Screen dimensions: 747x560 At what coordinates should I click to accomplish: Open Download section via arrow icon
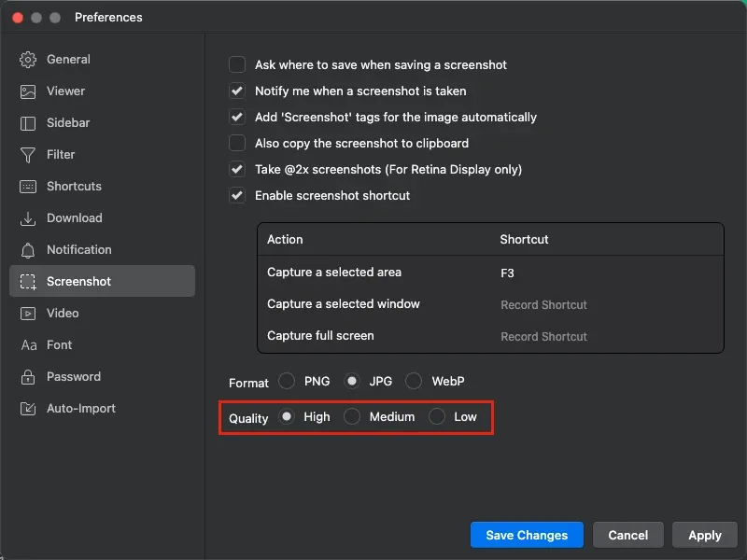[28, 218]
